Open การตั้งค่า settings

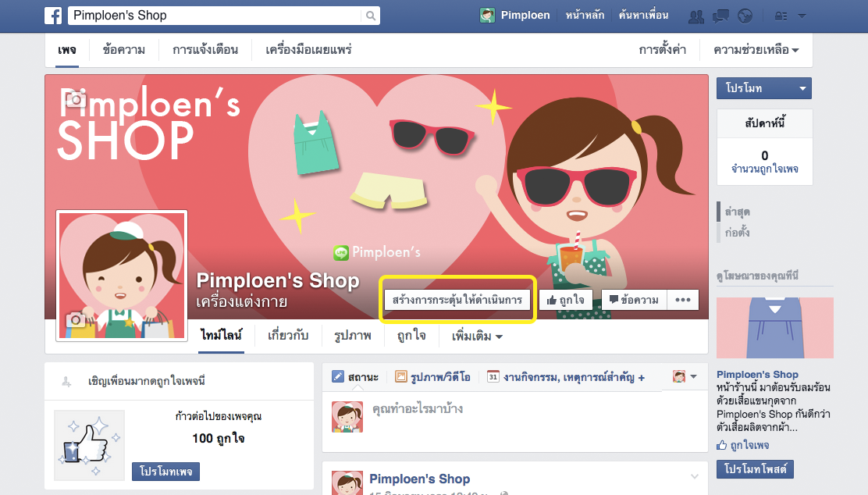pyautogui.click(x=663, y=50)
